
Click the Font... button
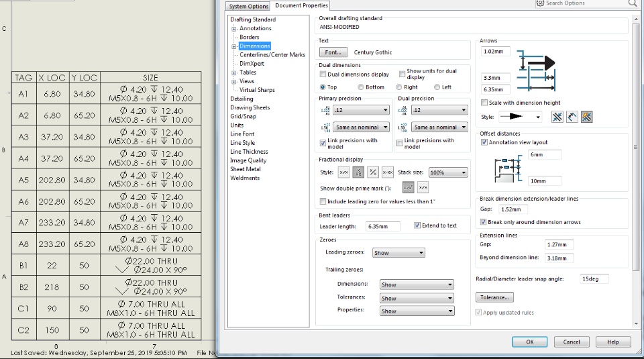click(x=333, y=52)
